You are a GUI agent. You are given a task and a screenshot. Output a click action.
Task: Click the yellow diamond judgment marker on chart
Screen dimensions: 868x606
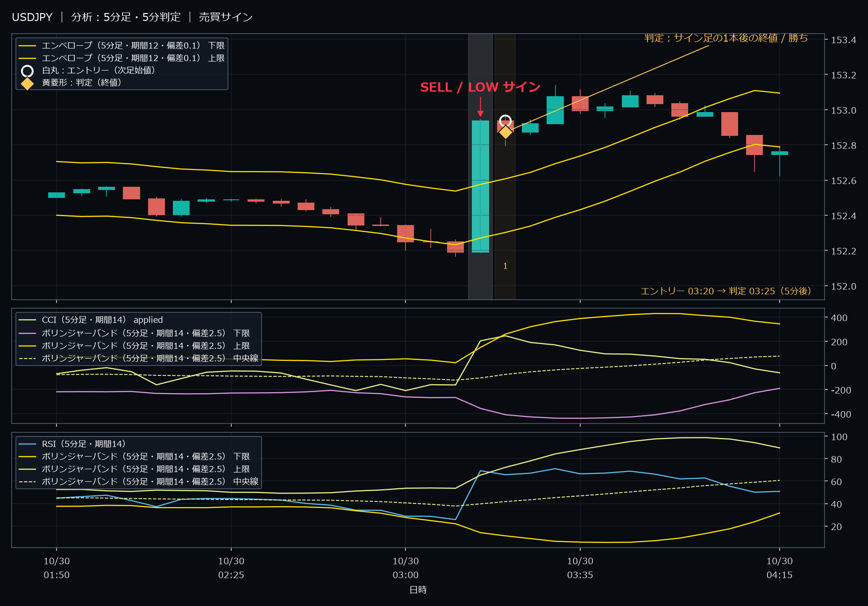(x=505, y=132)
